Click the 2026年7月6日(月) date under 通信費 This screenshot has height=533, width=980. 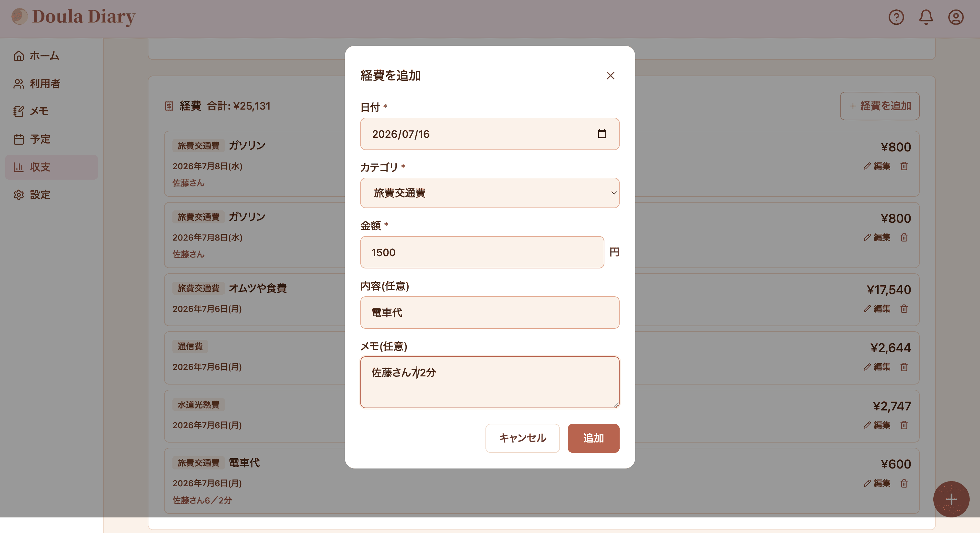click(x=207, y=367)
